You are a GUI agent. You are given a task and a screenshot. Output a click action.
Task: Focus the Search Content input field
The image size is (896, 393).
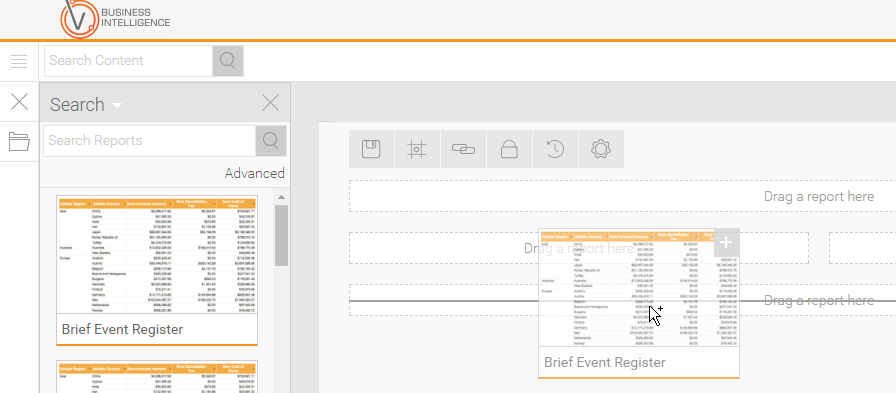point(129,61)
